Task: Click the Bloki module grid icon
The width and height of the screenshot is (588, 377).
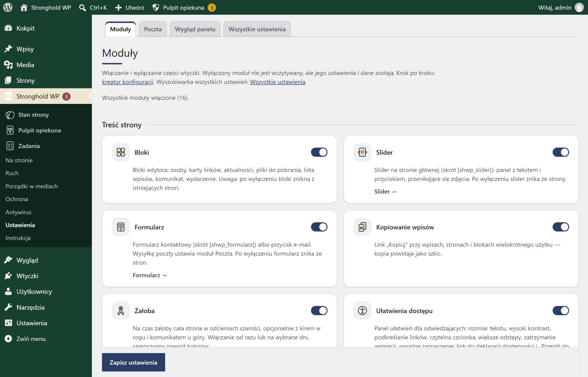Action: point(121,152)
